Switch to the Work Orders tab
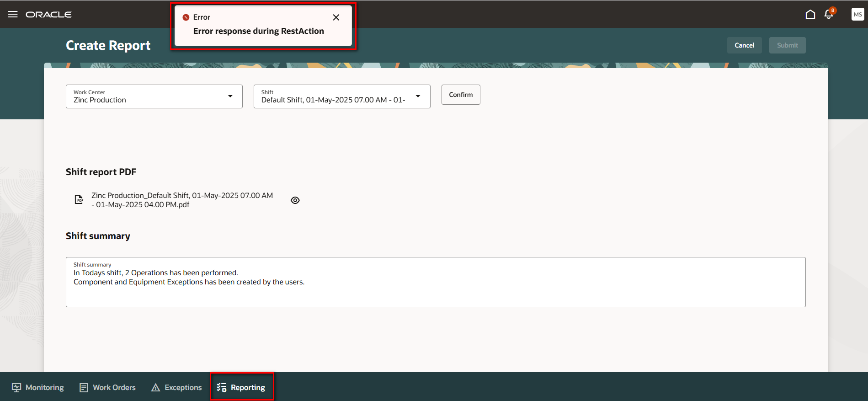The width and height of the screenshot is (868, 401). [107, 387]
